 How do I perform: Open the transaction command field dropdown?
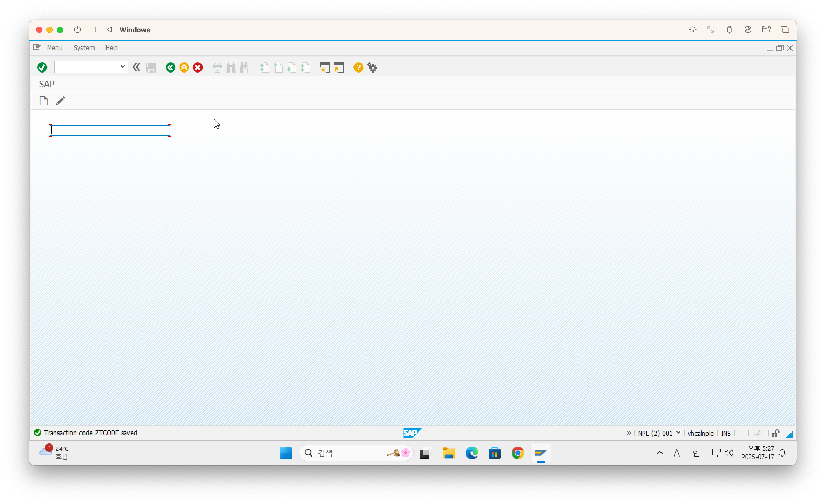(122, 67)
